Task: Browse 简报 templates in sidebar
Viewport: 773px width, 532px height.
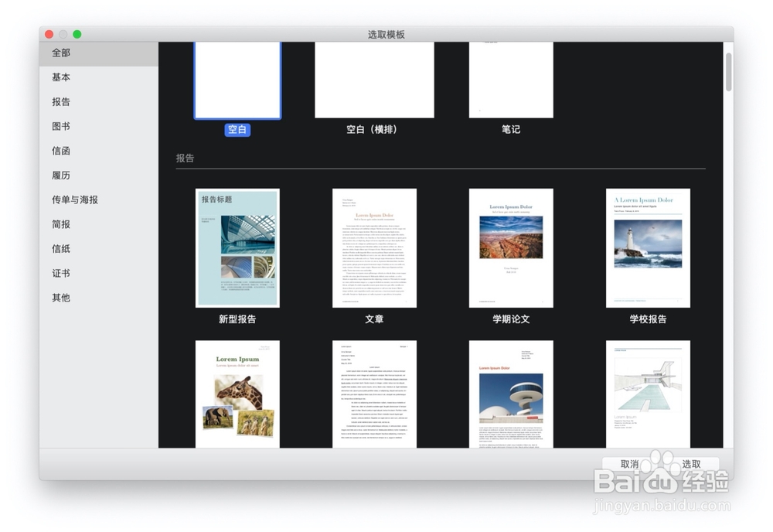Action: pos(61,224)
